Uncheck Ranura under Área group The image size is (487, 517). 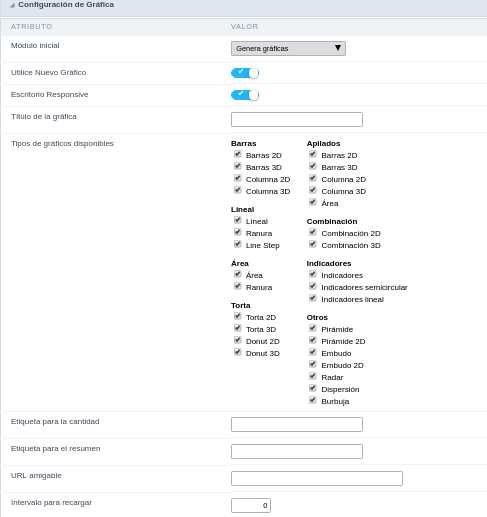(237, 286)
